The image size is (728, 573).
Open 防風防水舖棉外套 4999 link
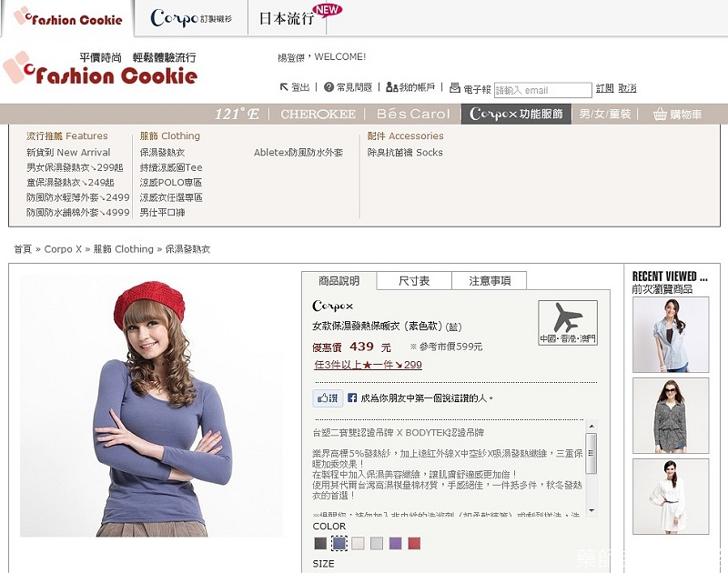point(77,212)
